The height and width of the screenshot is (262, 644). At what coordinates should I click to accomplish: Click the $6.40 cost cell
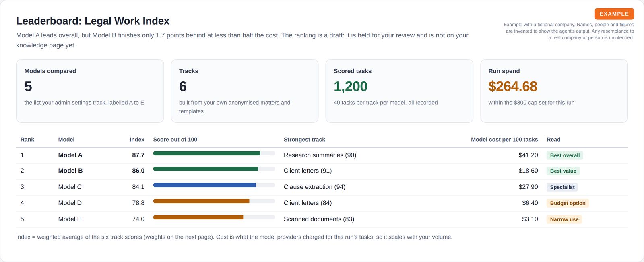click(x=530, y=203)
